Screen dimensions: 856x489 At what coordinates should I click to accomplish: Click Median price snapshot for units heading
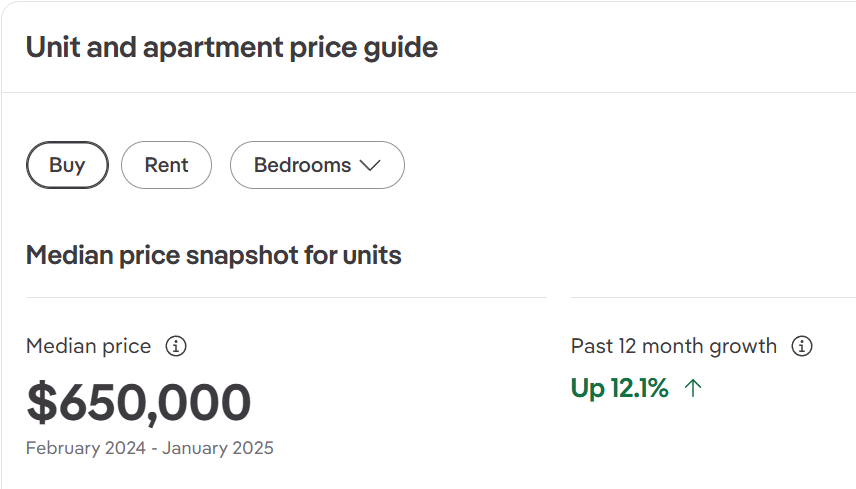[x=213, y=255]
